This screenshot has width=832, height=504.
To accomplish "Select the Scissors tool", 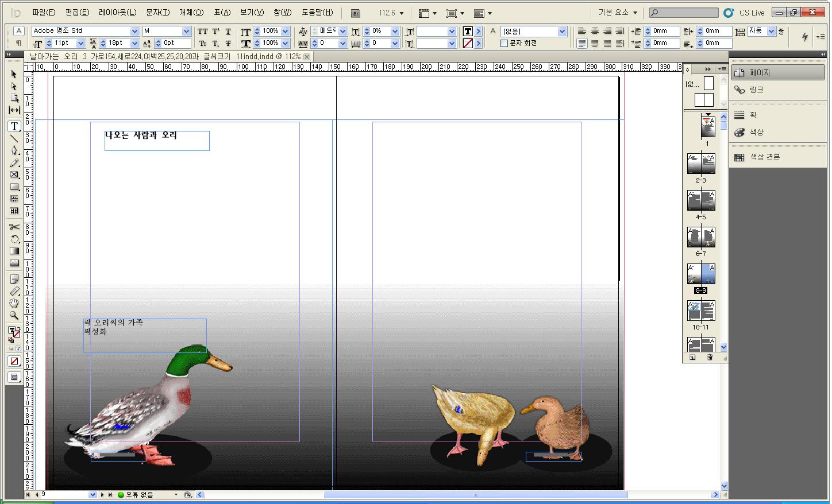I will tap(14, 227).
